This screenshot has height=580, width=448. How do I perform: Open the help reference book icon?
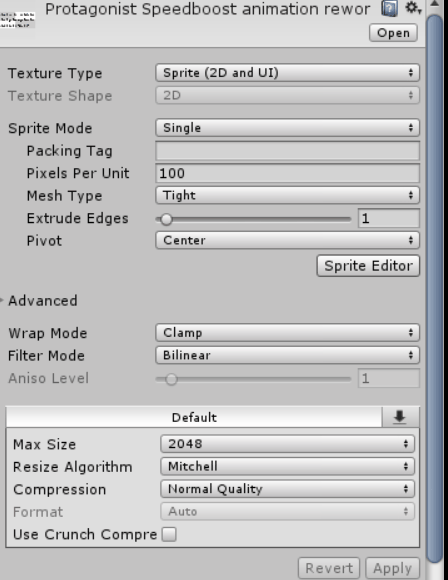tap(389, 8)
